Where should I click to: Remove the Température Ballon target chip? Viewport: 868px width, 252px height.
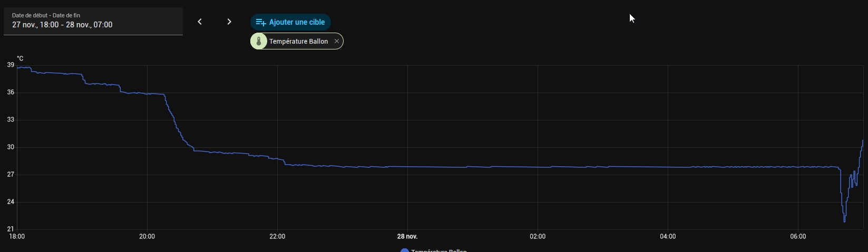(337, 41)
